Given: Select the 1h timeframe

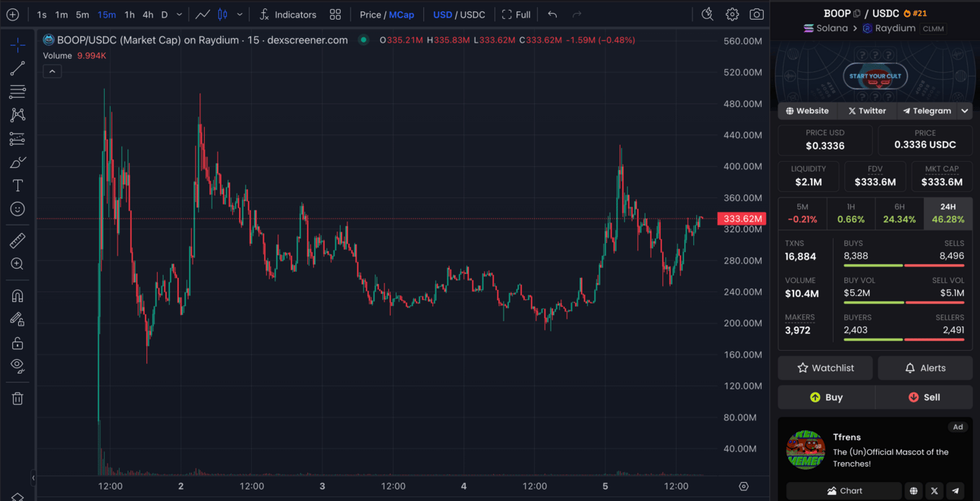Looking at the screenshot, I should 130,14.
